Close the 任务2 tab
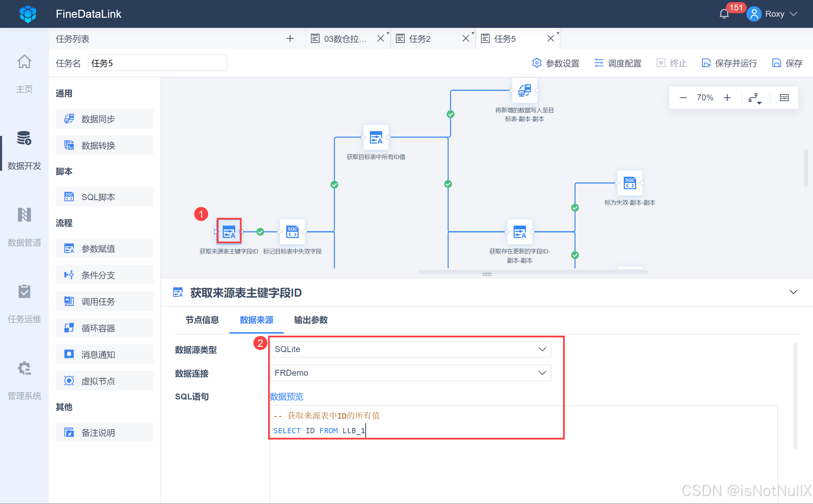This screenshot has width=813, height=504. coord(465,38)
